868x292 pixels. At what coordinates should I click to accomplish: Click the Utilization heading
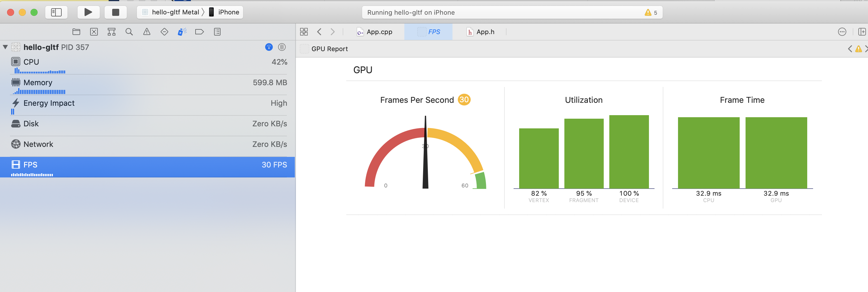coord(583,100)
